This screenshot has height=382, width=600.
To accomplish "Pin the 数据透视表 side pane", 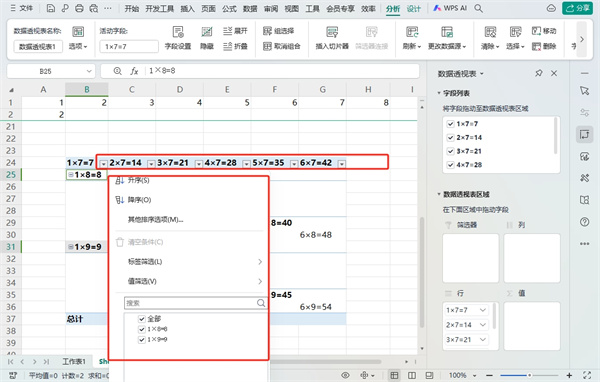I will pyautogui.click(x=539, y=73).
